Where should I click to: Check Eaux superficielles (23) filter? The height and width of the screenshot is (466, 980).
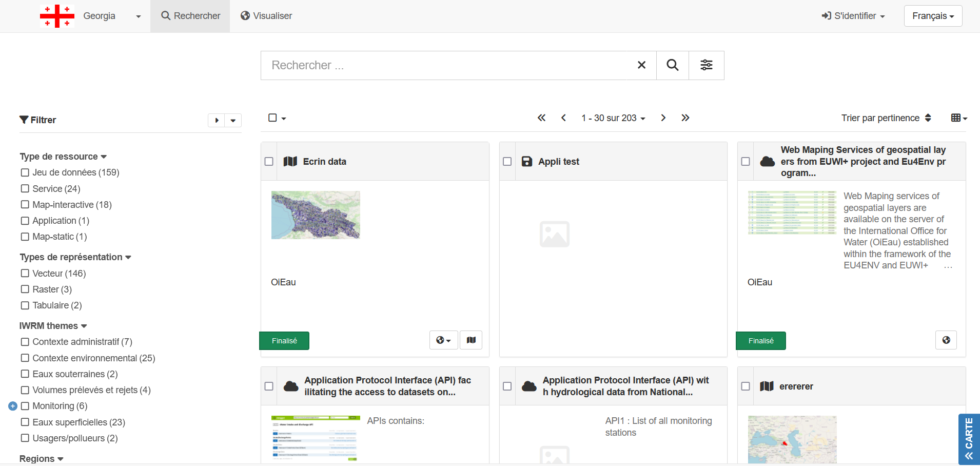click(x=25, y=422)
